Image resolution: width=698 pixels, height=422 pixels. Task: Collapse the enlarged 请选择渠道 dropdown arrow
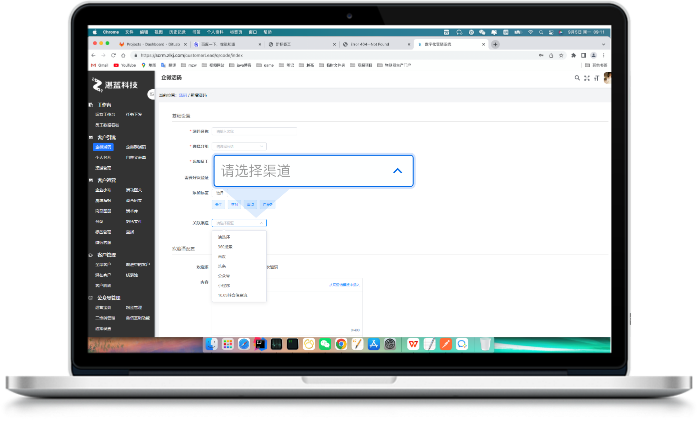coord(397,171)
